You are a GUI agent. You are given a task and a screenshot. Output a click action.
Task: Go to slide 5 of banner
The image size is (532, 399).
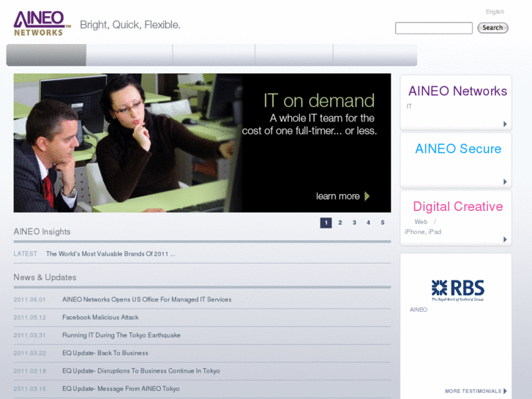pyautogui.click(x=383, y=223)
